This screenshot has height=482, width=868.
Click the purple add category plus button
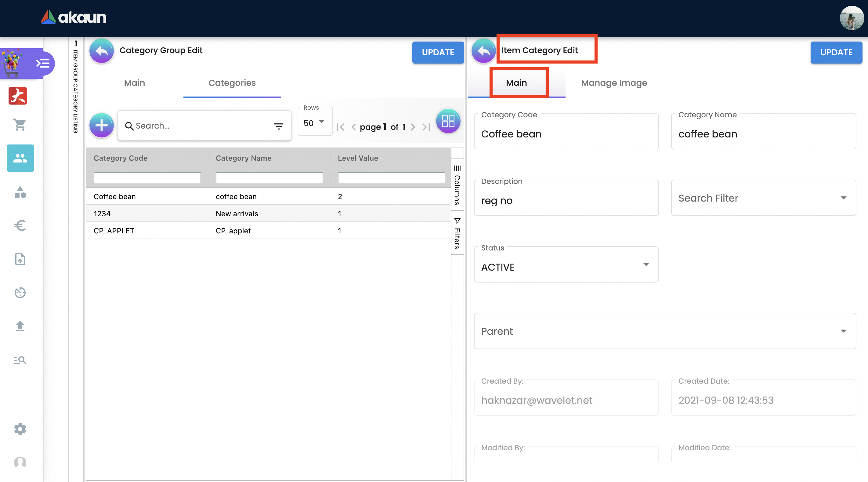pyautogui.click(x=101, y=126)
